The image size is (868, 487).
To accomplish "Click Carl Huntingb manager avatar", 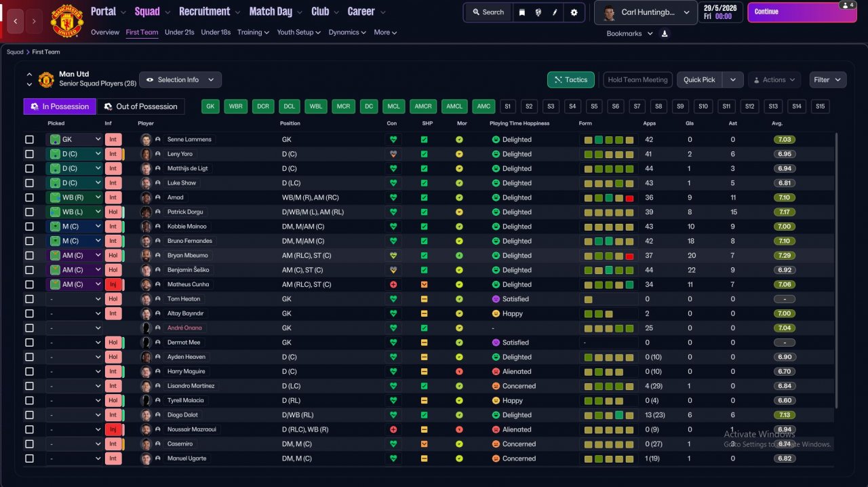I will click(608, 12).
